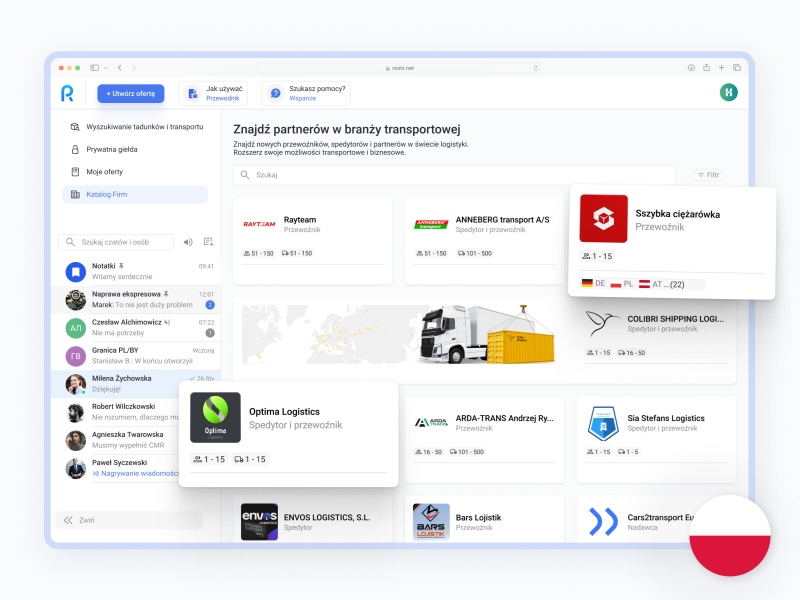Image resolution: width=800 pixels, height=600 pixels.
Task: Click the ARDA TRANS logo
Action: click(431, 422)
